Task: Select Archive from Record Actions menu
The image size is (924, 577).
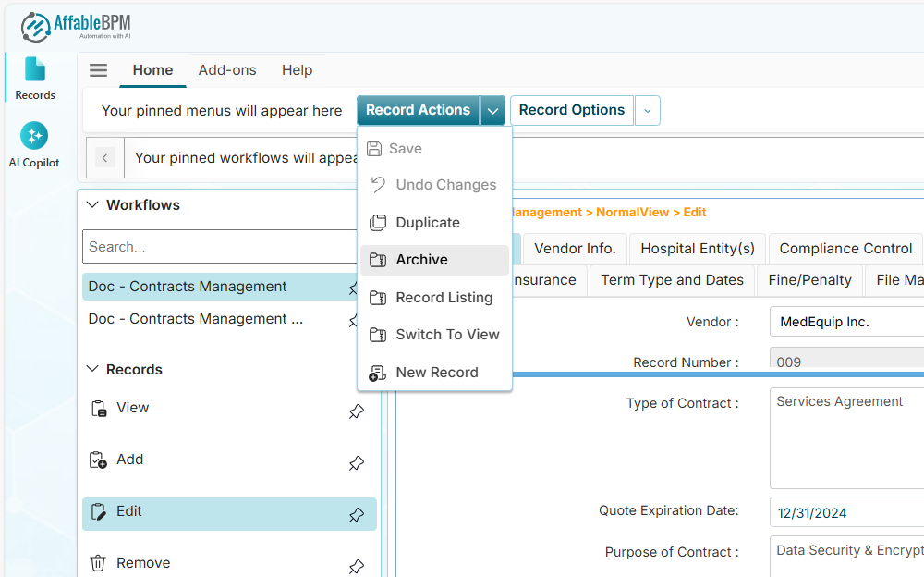Action: coord(421,260)
